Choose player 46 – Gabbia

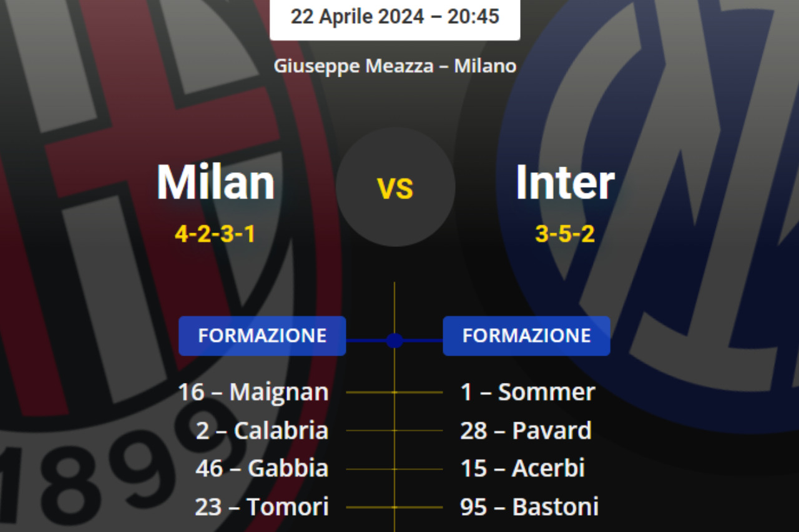click(x=262, y=468)
